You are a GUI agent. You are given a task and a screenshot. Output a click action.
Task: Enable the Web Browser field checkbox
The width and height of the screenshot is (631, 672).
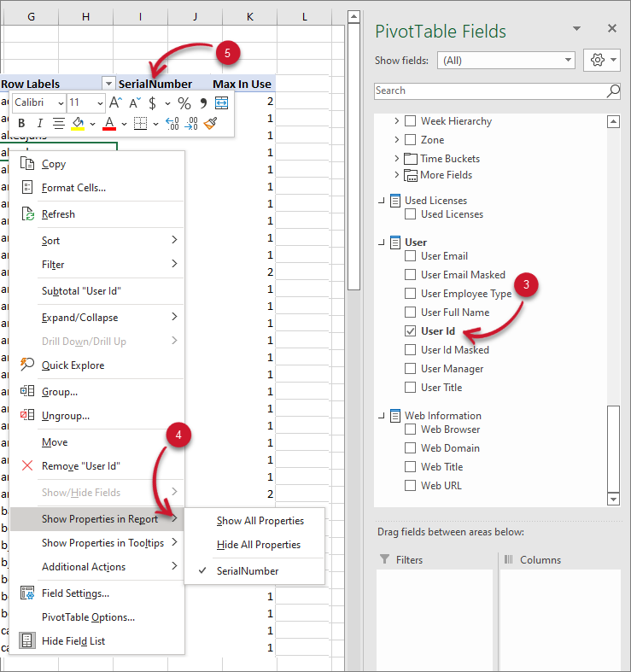click(410, 429)
